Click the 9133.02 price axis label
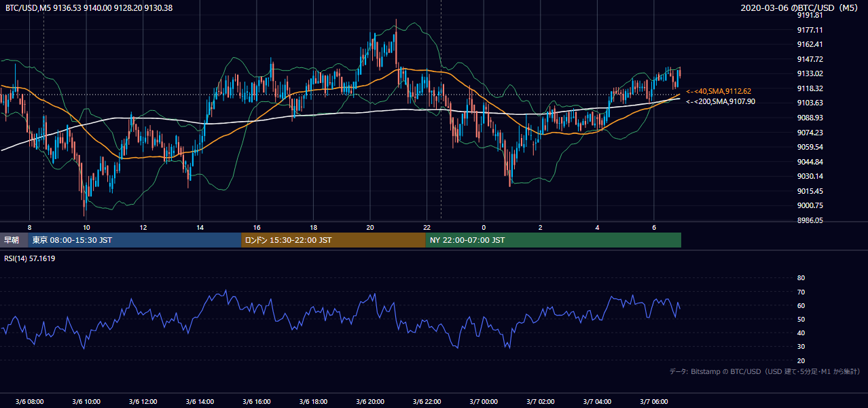Viewport: 868px width, 408px height. click(x=810, y=73)
